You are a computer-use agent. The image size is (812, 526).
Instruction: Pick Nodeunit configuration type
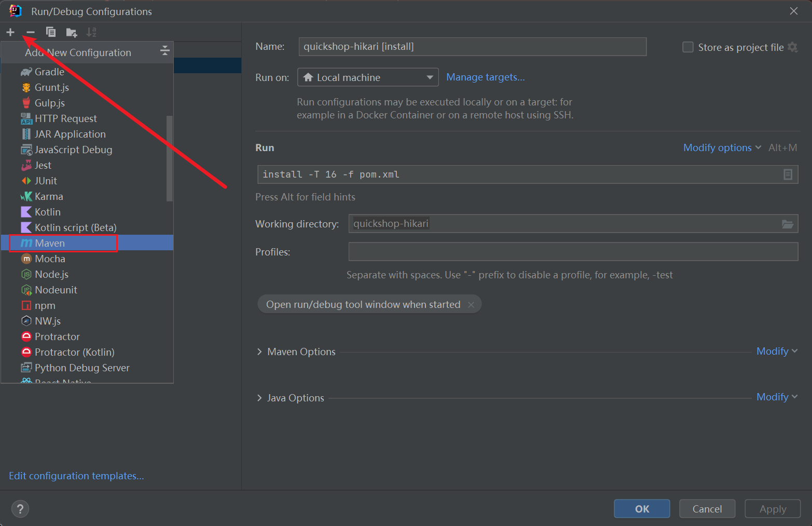pyautogui.click(x=87, y=290)
